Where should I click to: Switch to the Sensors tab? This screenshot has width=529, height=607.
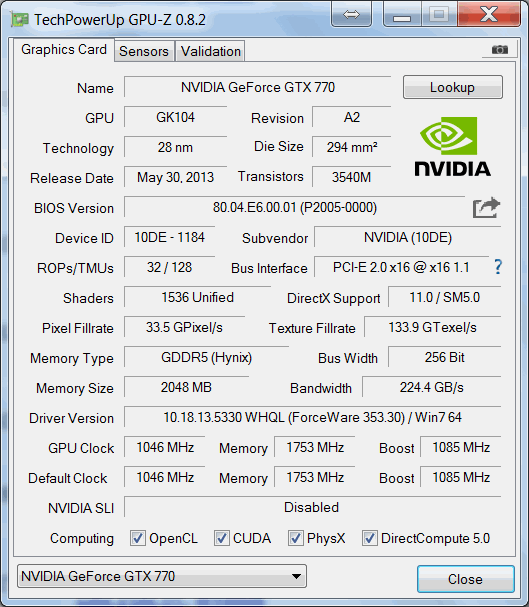coord(144,51)
